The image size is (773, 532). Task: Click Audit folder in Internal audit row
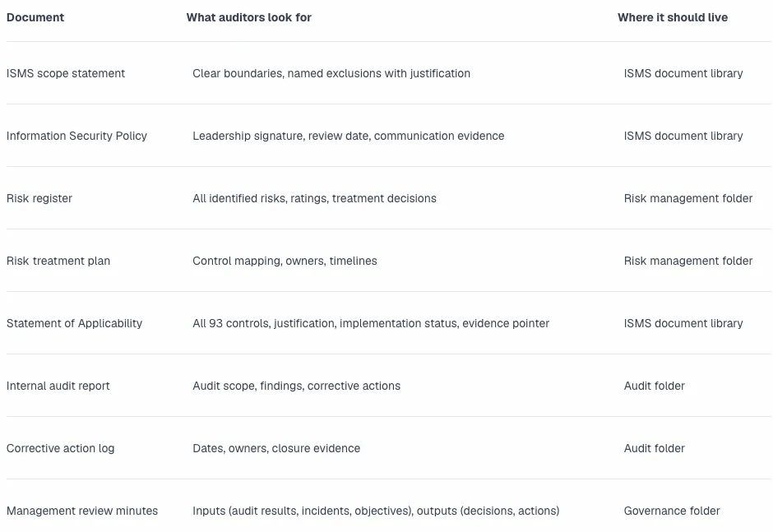pyautogui.click(x=655, y=386)
